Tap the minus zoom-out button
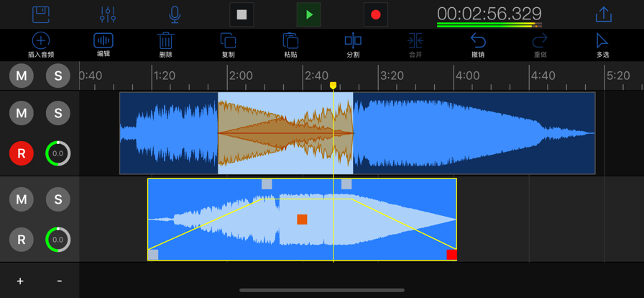Screen dimensions: 644x298 pyautogui.click(x=60, y=281)
